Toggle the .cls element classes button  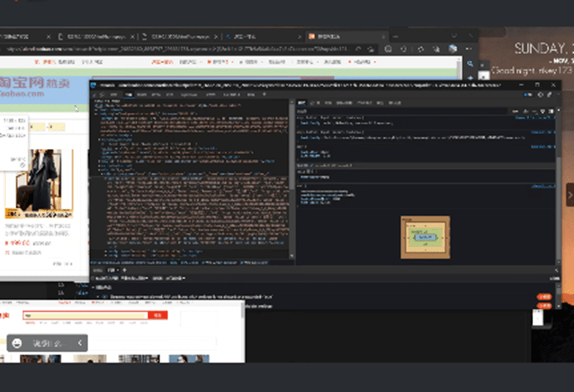[526, 111]
